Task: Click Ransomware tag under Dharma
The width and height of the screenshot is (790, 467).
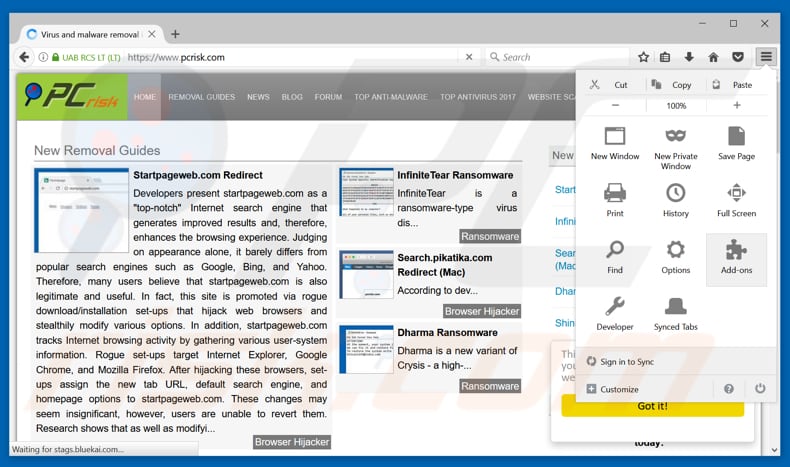Action: [x=490, y=386]
